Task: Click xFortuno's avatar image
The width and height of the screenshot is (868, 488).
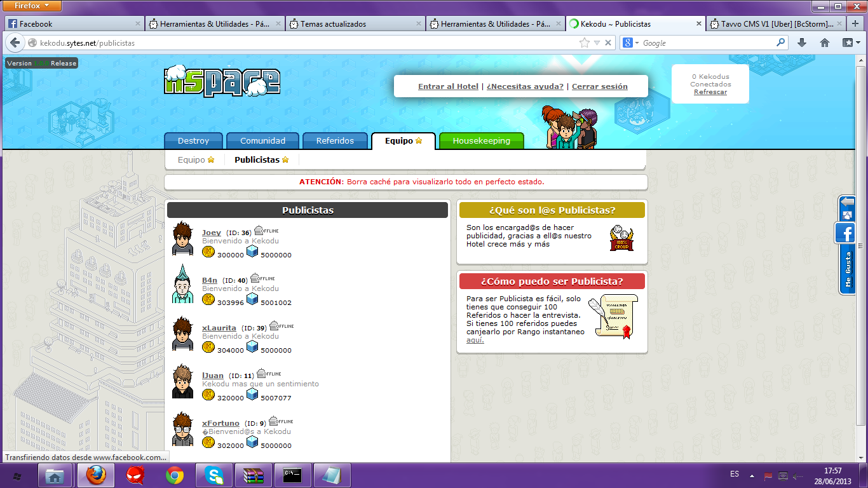Action: coord(182,429)
